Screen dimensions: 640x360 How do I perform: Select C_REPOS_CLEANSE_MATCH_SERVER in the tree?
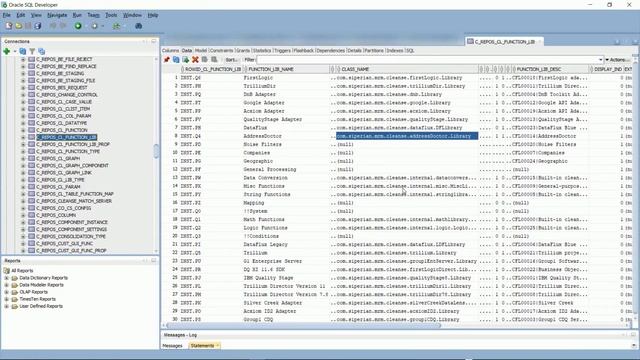tap(73, 201)
